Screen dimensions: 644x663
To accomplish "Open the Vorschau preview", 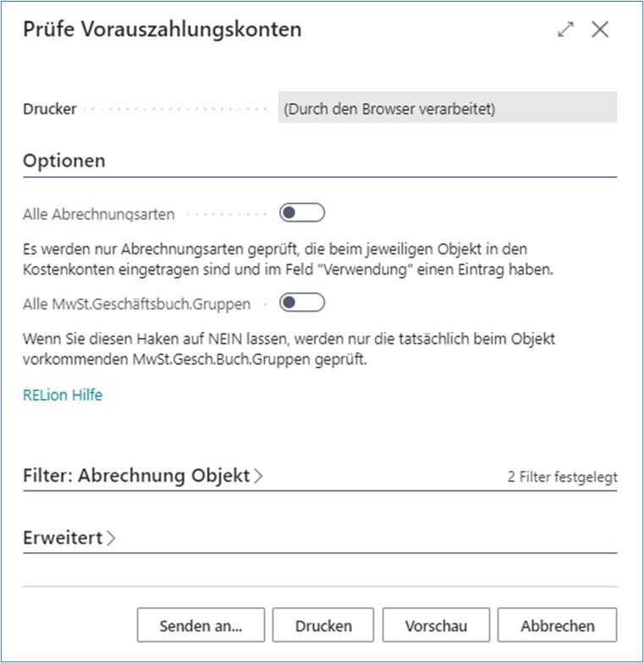I will 436,626.
